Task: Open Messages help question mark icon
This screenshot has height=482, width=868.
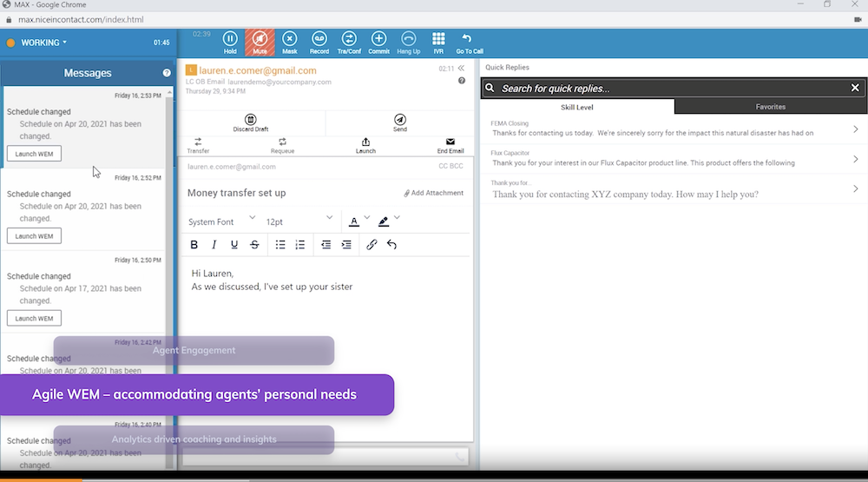Action: tap(167, 73)
